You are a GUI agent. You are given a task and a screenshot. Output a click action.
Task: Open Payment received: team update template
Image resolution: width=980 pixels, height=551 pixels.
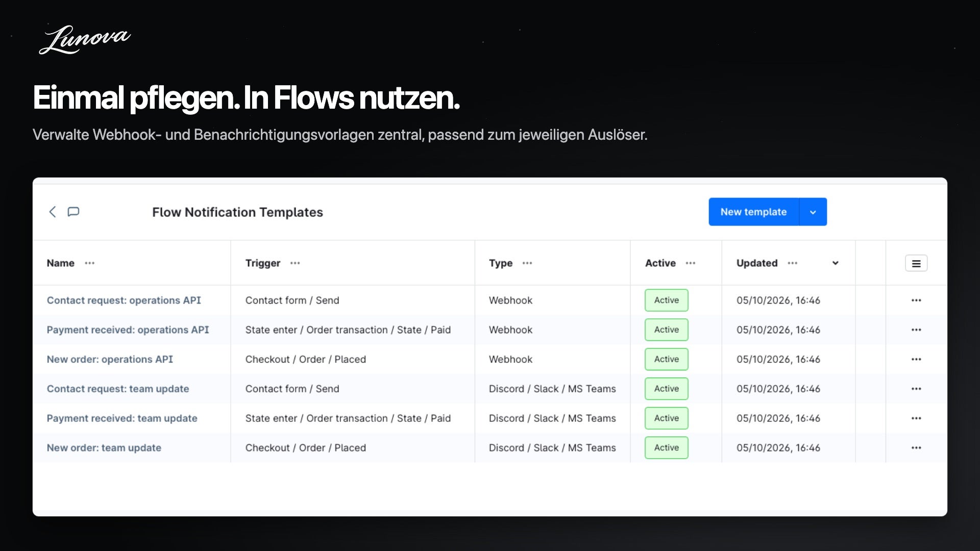point(122,418)
